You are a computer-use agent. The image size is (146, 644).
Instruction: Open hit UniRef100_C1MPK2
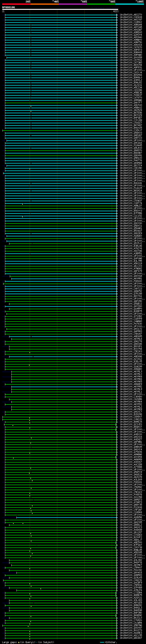131,22
